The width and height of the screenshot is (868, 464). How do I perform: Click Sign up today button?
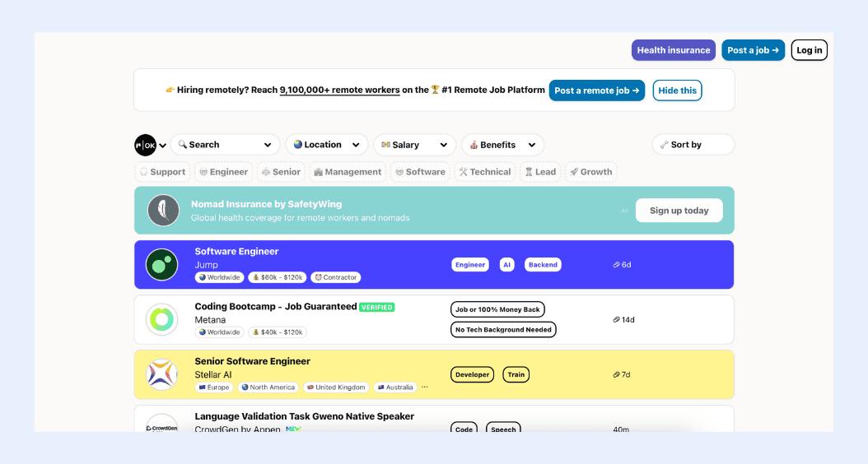click(x=679, y=210)
